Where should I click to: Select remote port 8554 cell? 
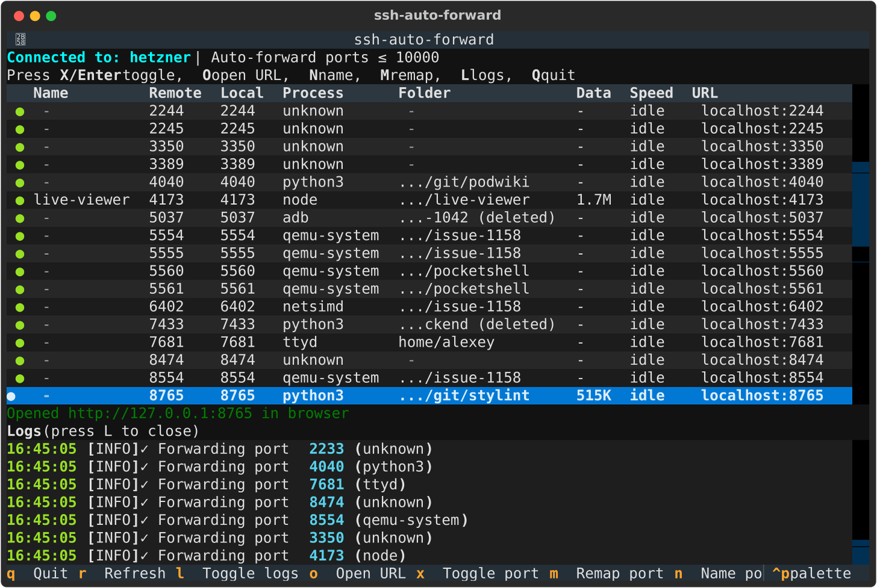[x=166, y=378]
